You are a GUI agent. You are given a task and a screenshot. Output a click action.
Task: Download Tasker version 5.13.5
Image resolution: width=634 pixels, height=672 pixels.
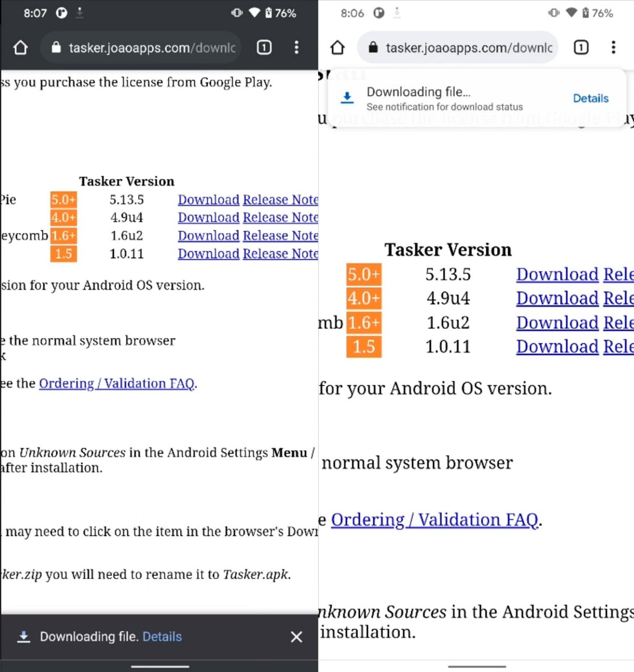tap(208, 200)
